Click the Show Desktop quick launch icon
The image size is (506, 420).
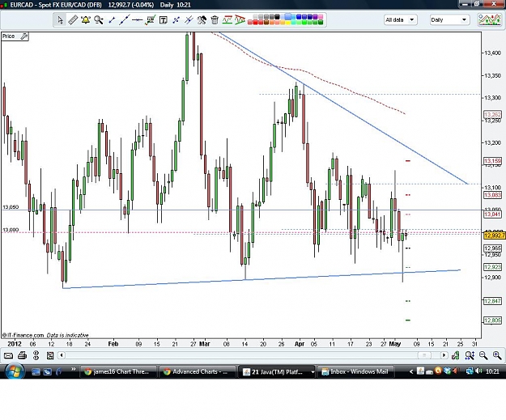point(36,372)
